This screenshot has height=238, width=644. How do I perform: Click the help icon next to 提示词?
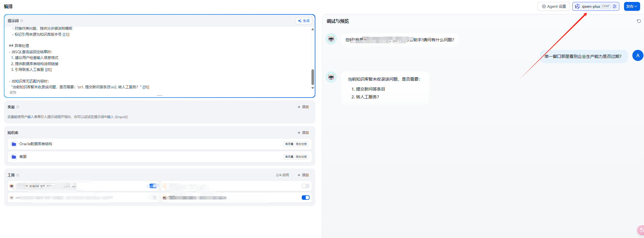tap(22, 21)
